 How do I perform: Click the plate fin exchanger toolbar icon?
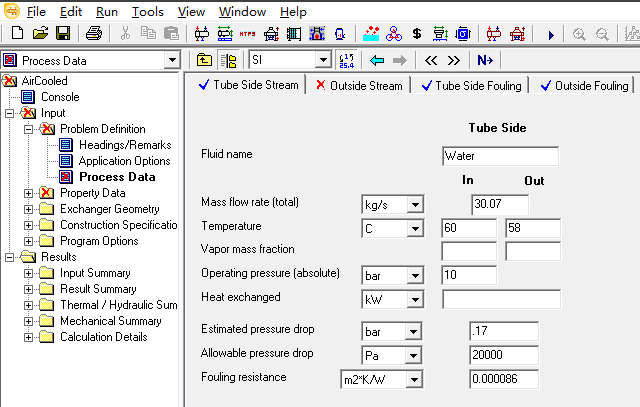pyautogui.click(x=294, y=33)
